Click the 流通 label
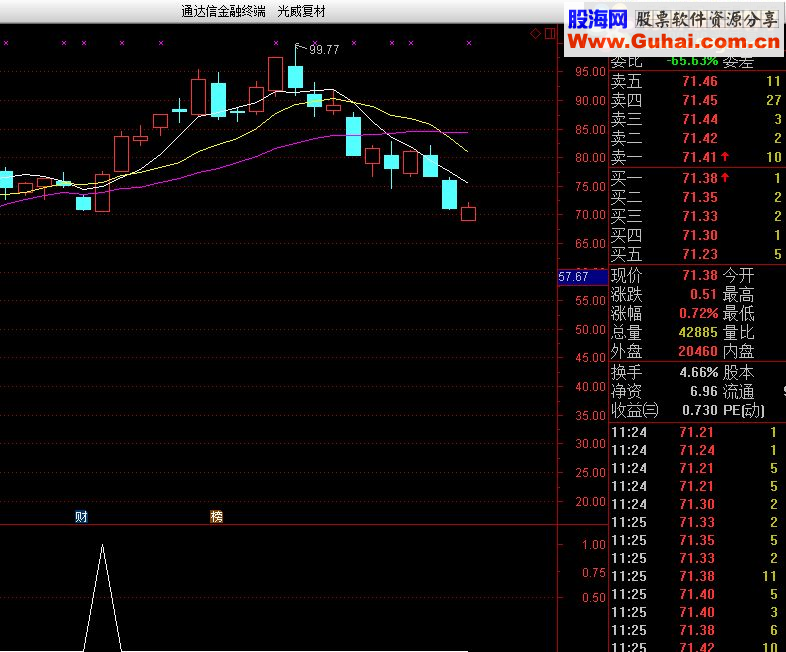 (x=738, y=391)
